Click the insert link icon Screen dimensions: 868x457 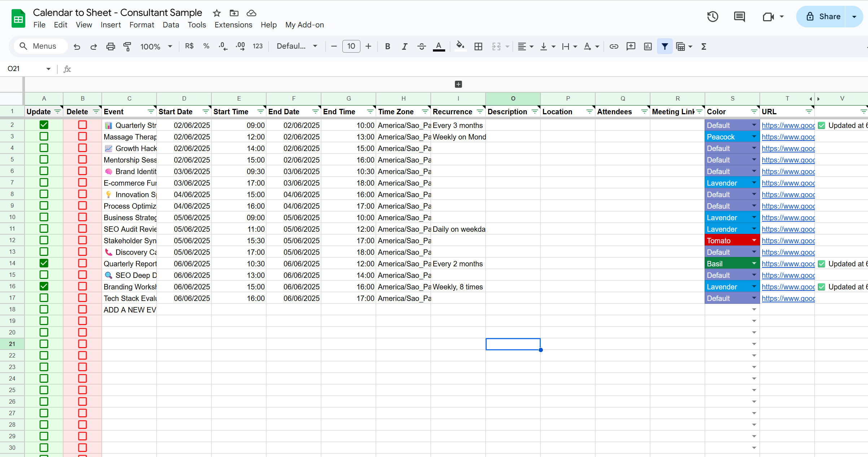[x=614, y=46]
